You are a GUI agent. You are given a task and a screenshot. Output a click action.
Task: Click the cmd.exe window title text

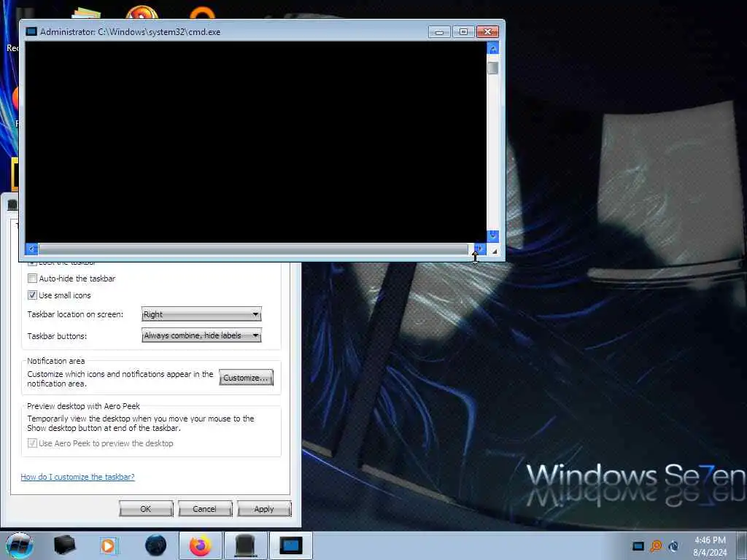tap(130, 32)
